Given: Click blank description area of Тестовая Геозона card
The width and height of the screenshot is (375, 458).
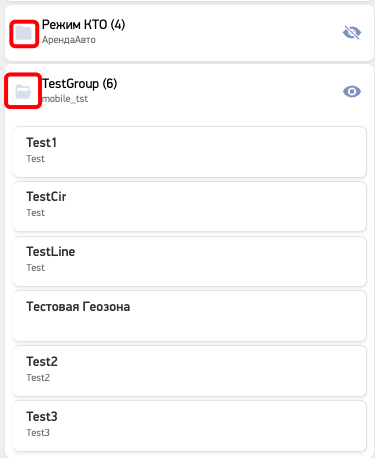Looking at the screenshot, I should click(x=189, y=325).
